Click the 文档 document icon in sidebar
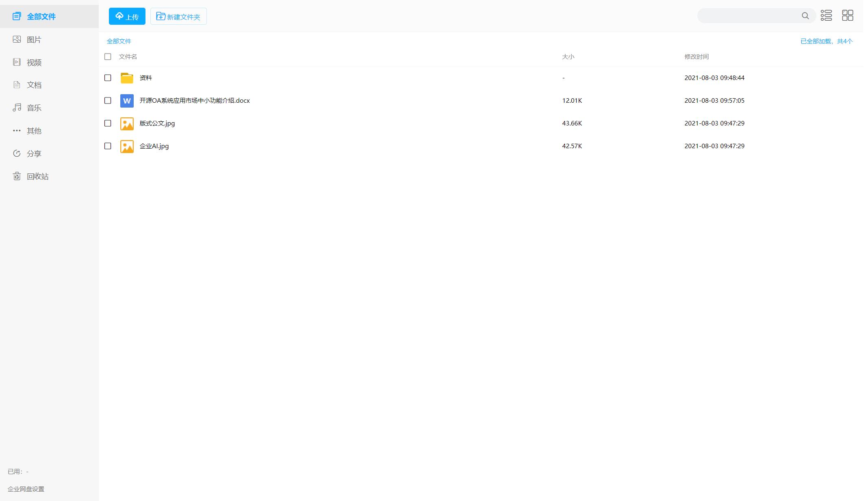Image resolution: width=868 pixels, height=501 pixels. pos(17,85)
